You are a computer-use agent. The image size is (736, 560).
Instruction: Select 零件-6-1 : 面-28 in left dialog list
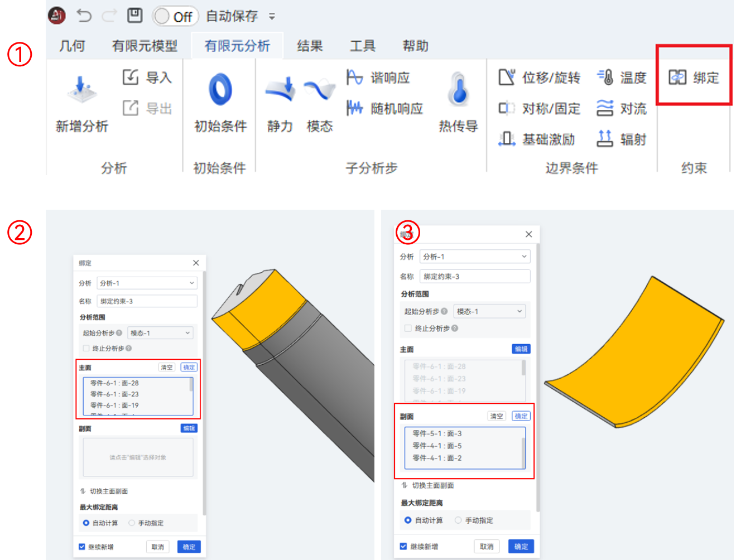click(114, 383)
